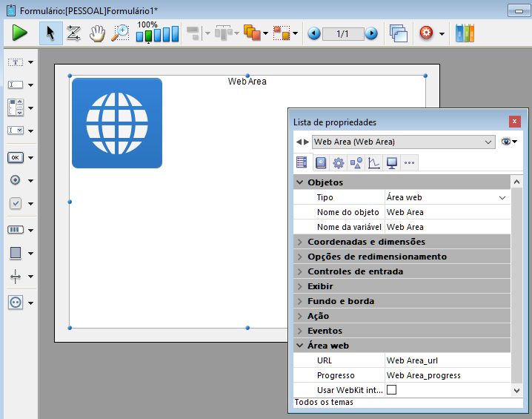Pick the radio button object tool
Image resolution: width=532 pixels, height=419 pixels.
pos(16,180)
